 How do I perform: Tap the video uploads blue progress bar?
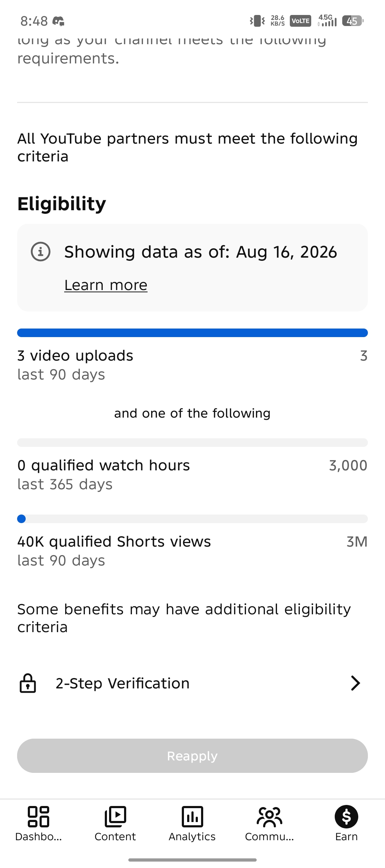pyautogui.click(x=192, y=333)
